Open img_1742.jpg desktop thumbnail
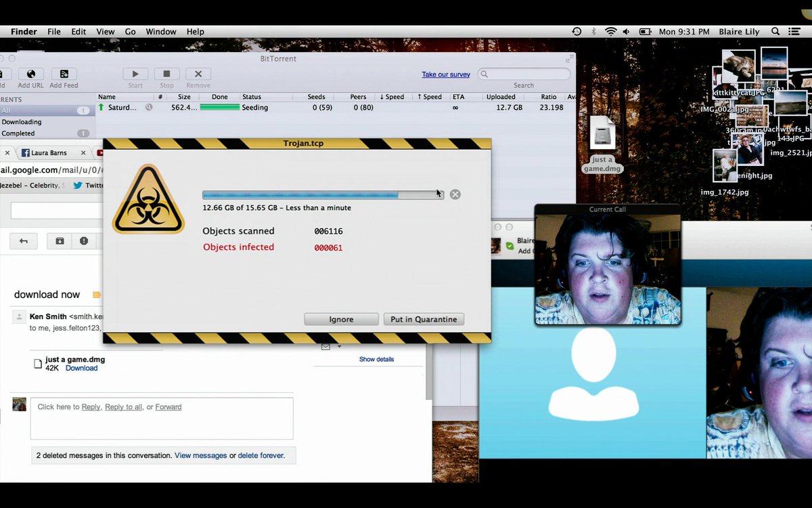The height and width of the screenshot is (508, 812). click(x=725, y=166)
